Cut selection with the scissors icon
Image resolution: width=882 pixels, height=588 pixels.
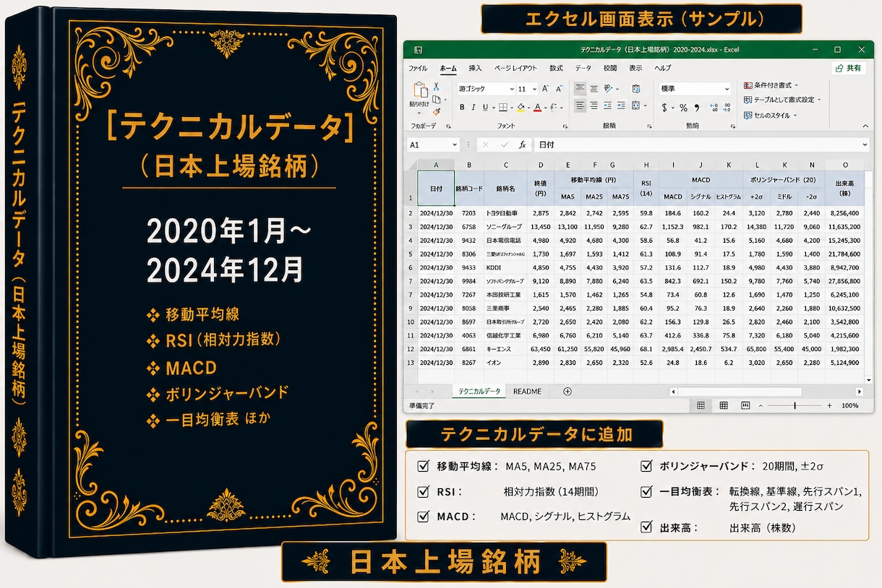pos(437,87)
